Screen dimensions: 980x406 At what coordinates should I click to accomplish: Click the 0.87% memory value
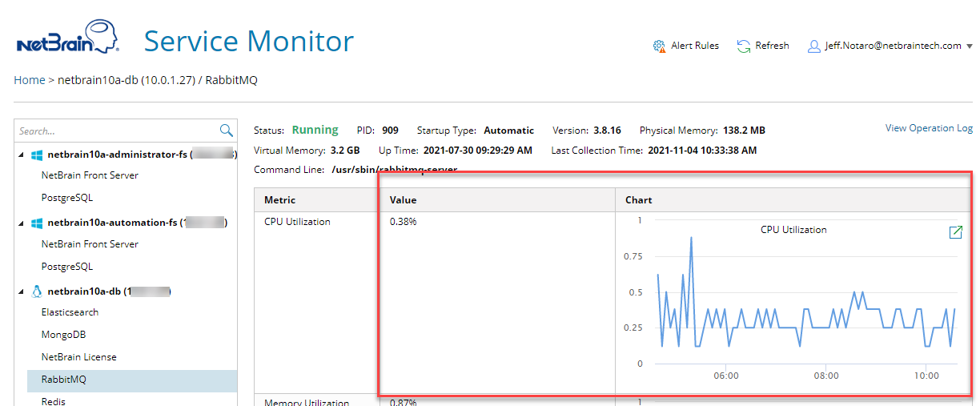click(x=403, y=403)
